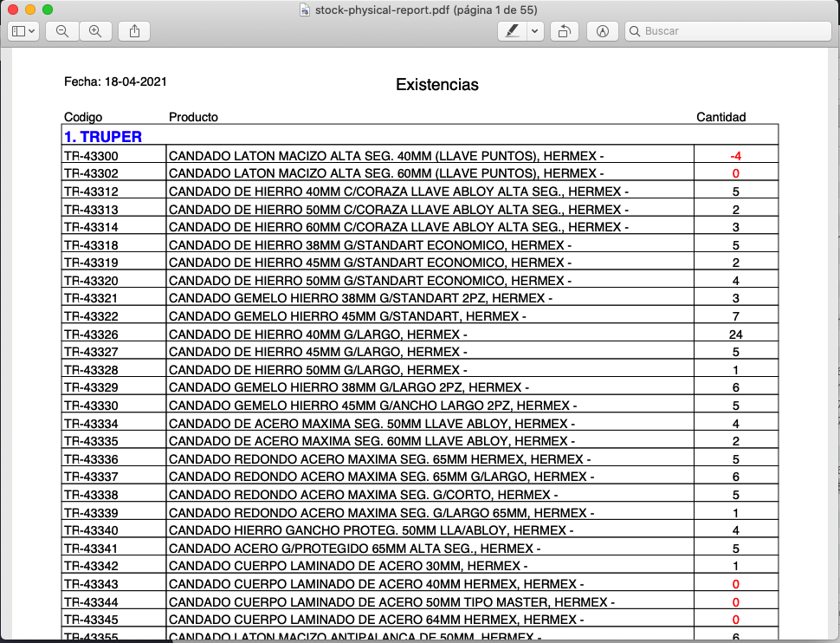Click the yellow minimize window button
The image size is (840, 643).
pyautogui.click(x=30, y=10)
